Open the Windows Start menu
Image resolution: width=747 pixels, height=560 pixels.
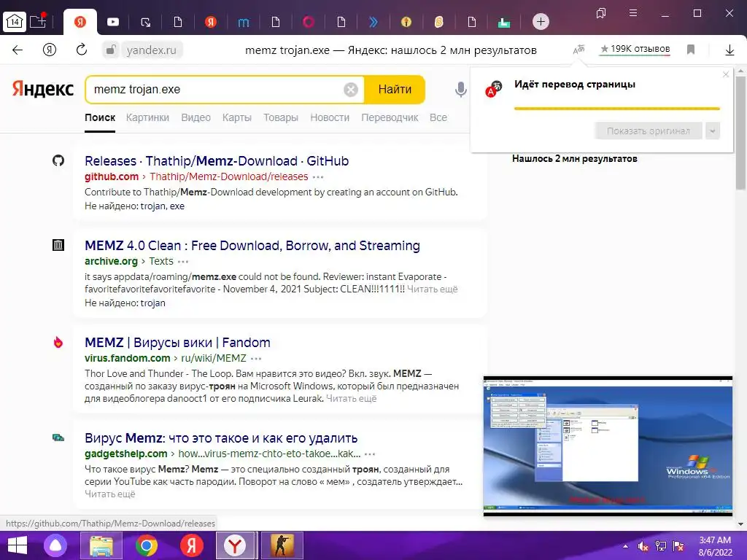point(18,545)
